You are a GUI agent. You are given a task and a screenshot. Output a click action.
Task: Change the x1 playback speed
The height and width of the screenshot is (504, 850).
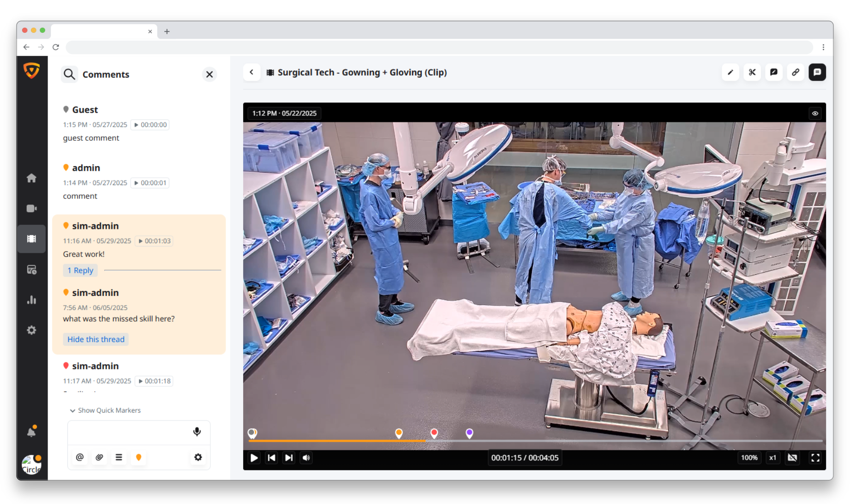(772, 458)
